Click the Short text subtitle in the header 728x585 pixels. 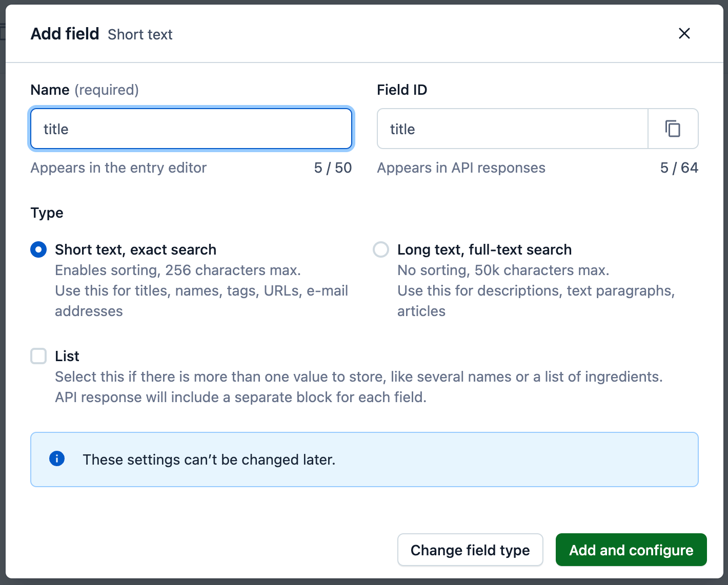pyautogui.click(x=140, y=34)
